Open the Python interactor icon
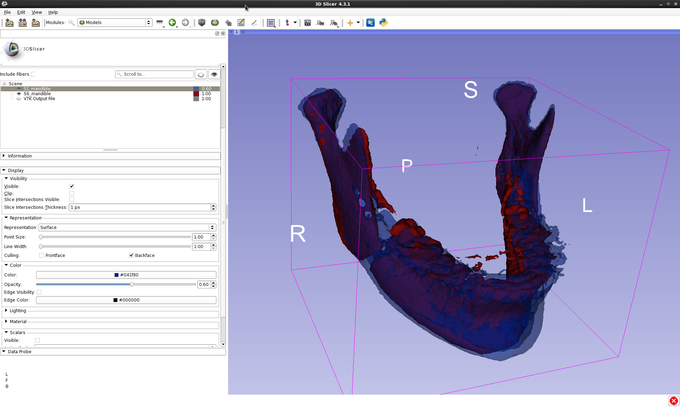This screenshot has height=407, width=680. [x=383, y=22]
